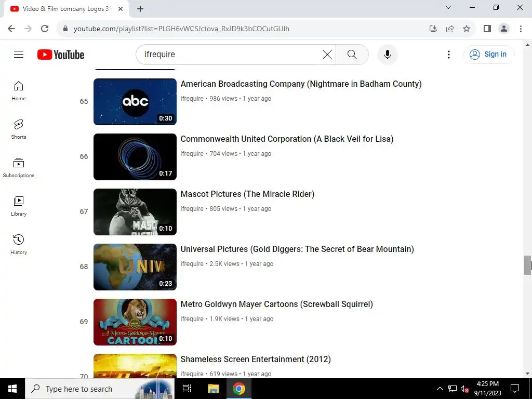The height and width of the screenshot is (399, 532).
Task: Open History in the sidebar
Action: (19, 244)
